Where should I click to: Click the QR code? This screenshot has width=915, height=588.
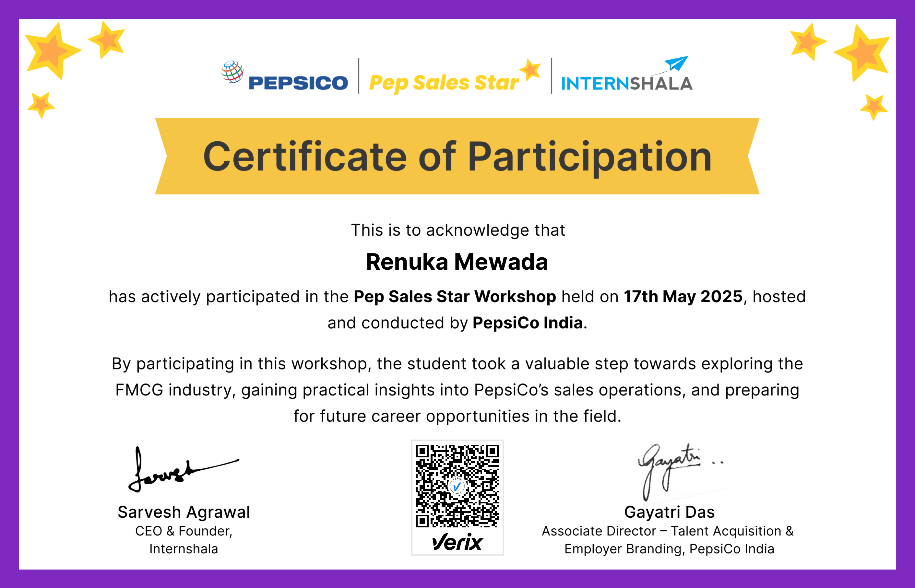coord(457,486)
